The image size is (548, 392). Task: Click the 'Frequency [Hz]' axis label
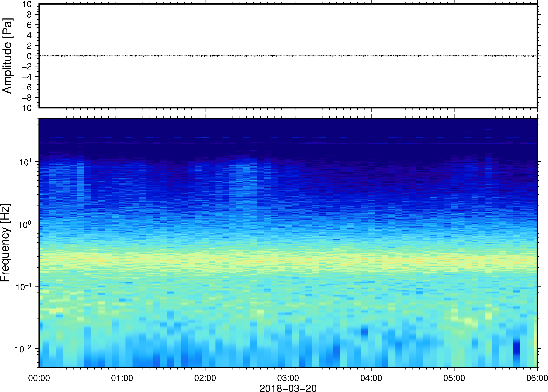[x=5, y=243]
